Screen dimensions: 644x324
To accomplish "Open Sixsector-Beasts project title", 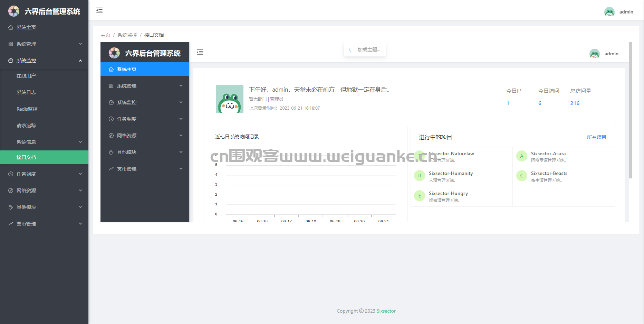I will coord(549,173).
